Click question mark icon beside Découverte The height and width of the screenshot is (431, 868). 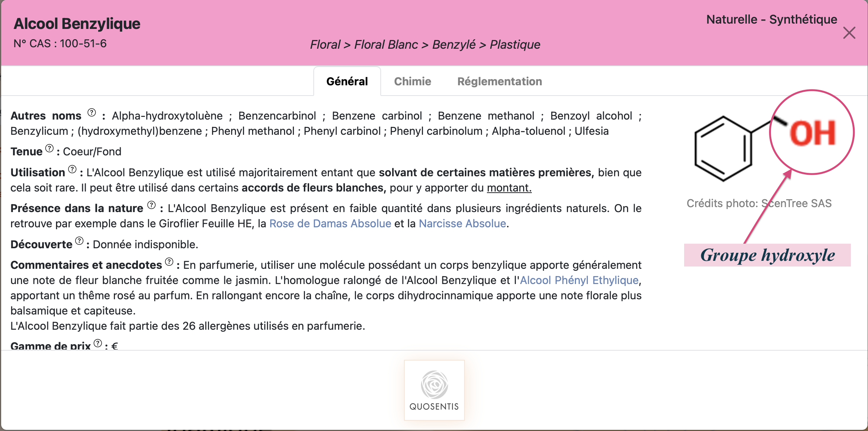point(79,241)
